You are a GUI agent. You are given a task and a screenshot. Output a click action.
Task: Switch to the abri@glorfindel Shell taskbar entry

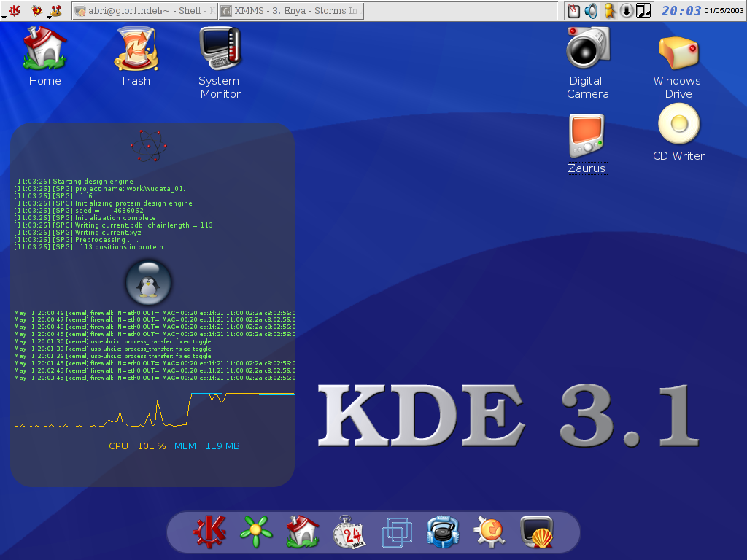click(x=145, y=10)
